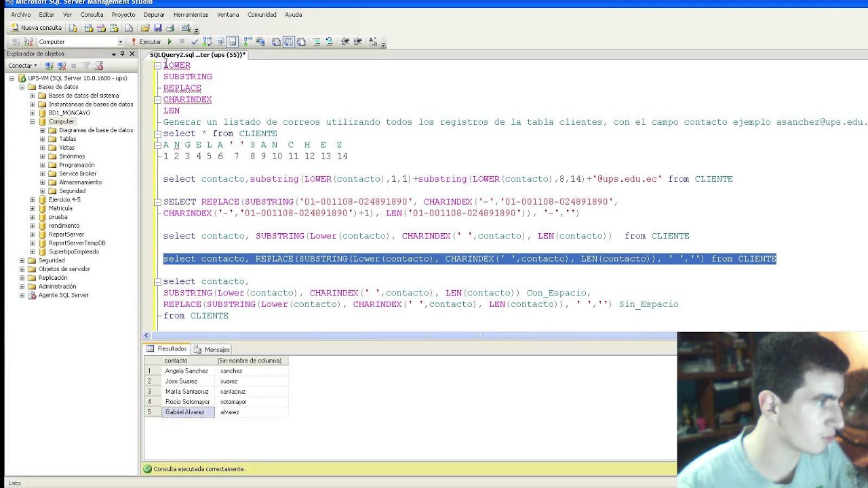Save the query with the floppy disk icon
Viewport: 868px width, 488px height.
(158, 28)
